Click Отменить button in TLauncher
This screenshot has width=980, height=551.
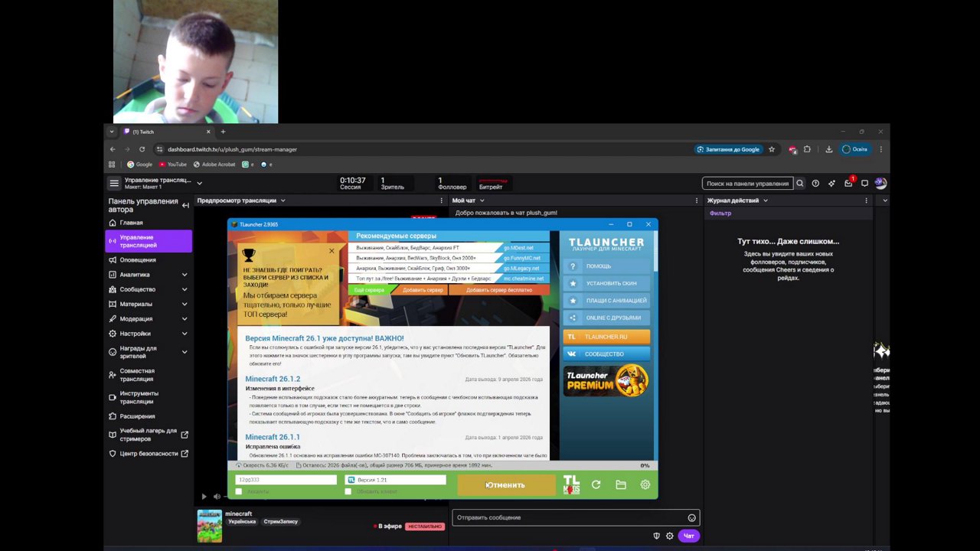coord(506,484)
